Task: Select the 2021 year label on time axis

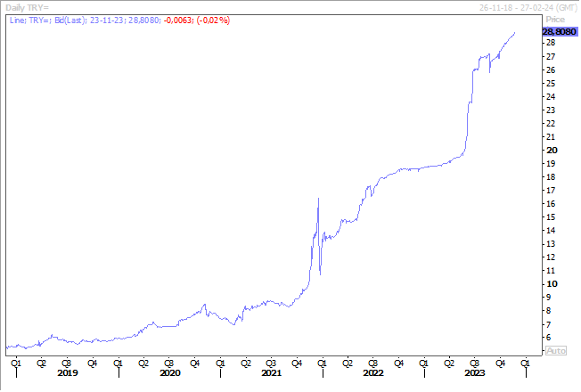Action: point(272,373)
